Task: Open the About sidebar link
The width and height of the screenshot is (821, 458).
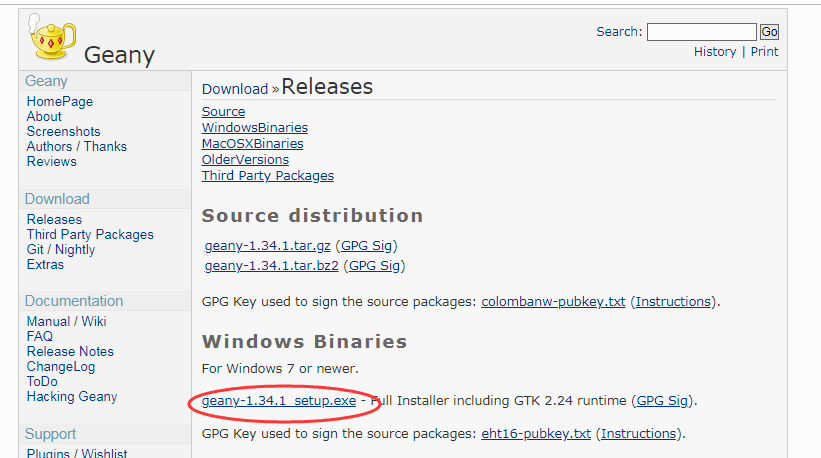Action: (x=44, y=116)
